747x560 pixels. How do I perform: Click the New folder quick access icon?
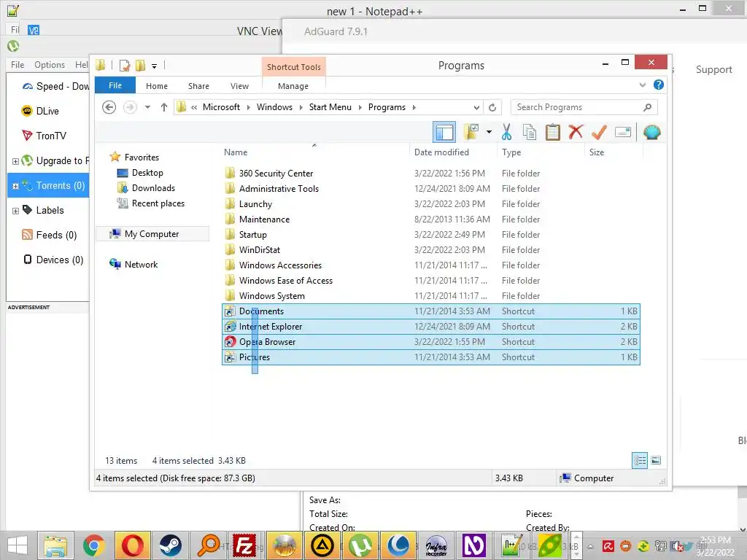[x=140, y=65]
